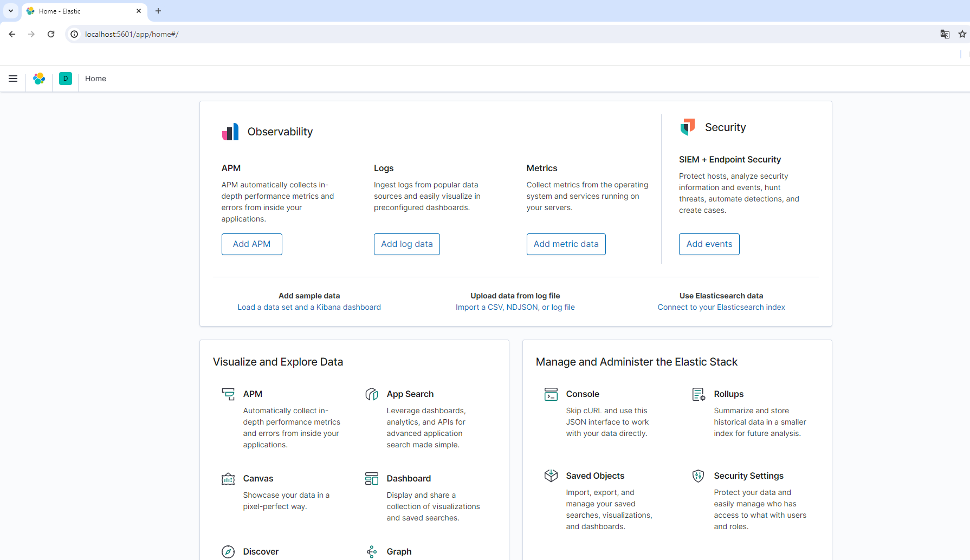Open the hamburger navigation menu
Viewport: 970px width, 560px height.
13,79
